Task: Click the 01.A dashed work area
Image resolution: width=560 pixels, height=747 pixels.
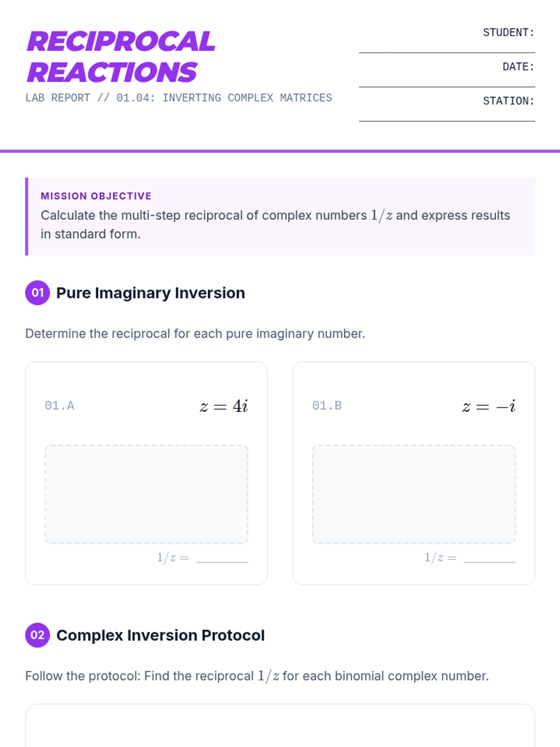Action: click(x=146, y=494)
